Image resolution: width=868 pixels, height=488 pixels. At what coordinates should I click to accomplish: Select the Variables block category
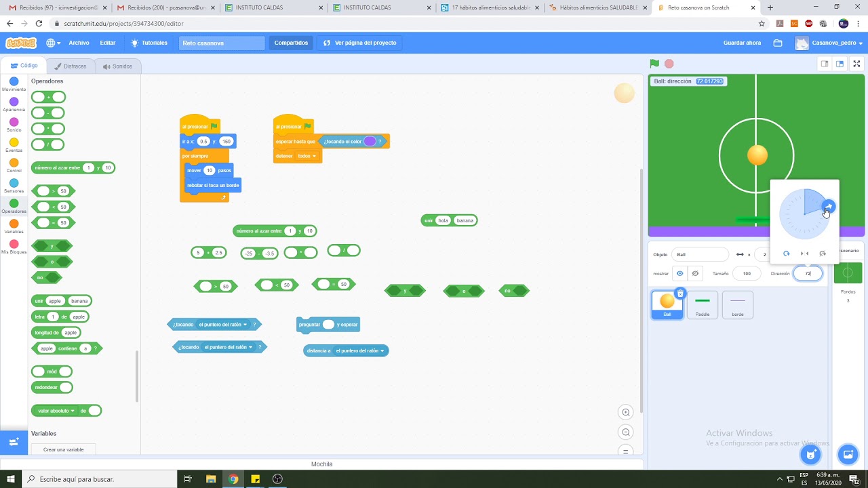(x=14, y=227)
